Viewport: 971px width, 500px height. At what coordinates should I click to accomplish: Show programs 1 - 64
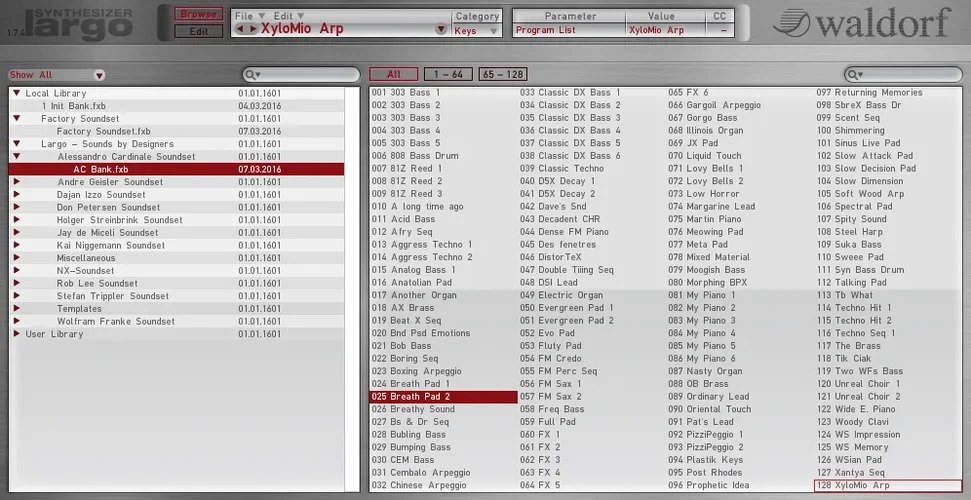448,74
